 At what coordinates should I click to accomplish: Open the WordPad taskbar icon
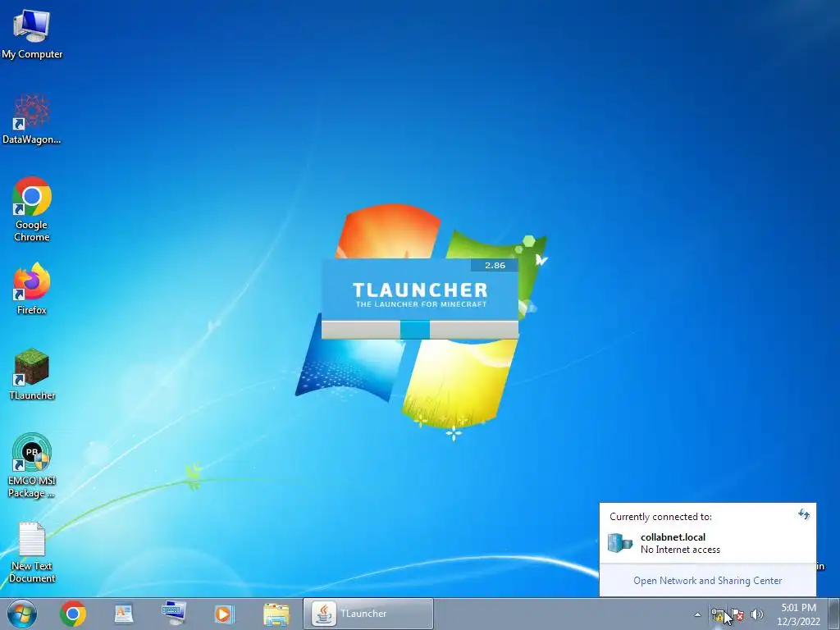pyautogui.click(x=124, y=614)
